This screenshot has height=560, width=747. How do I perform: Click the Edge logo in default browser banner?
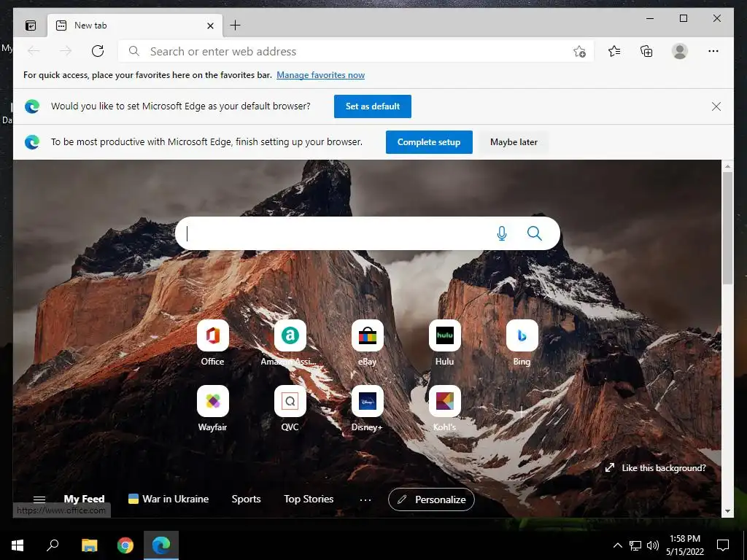pyautogui.click(x=32, y=106)
